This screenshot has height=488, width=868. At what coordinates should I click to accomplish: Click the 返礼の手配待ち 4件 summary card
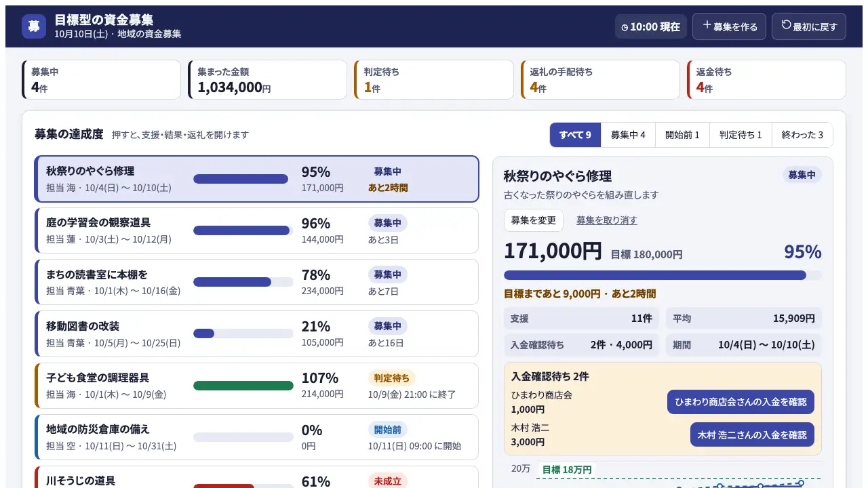tap(600, 79)
